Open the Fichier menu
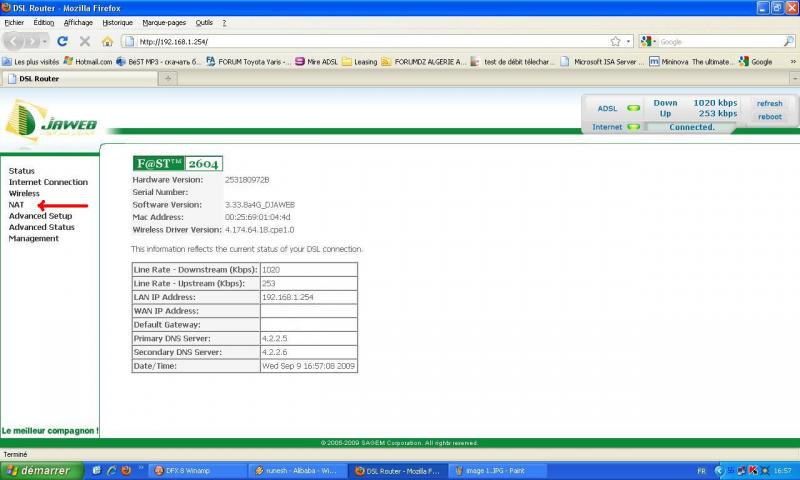This screenshot has height=480, width=800. pos(14,22)
